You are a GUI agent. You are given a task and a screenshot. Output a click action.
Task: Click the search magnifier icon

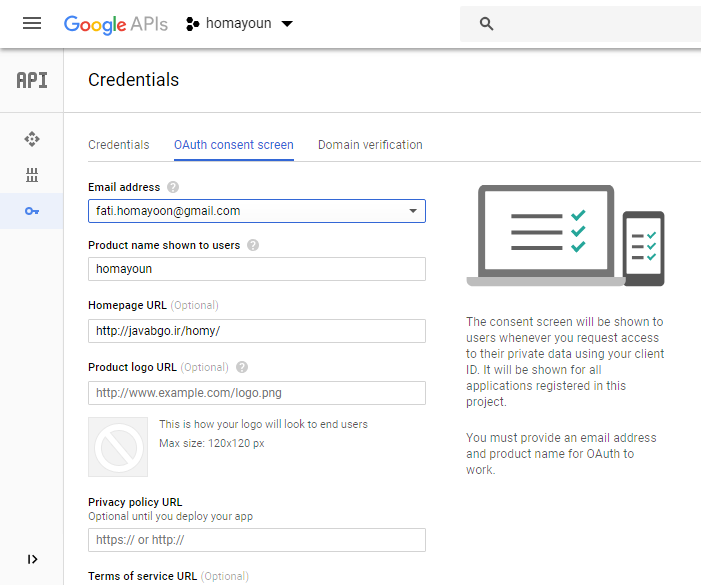487,24
